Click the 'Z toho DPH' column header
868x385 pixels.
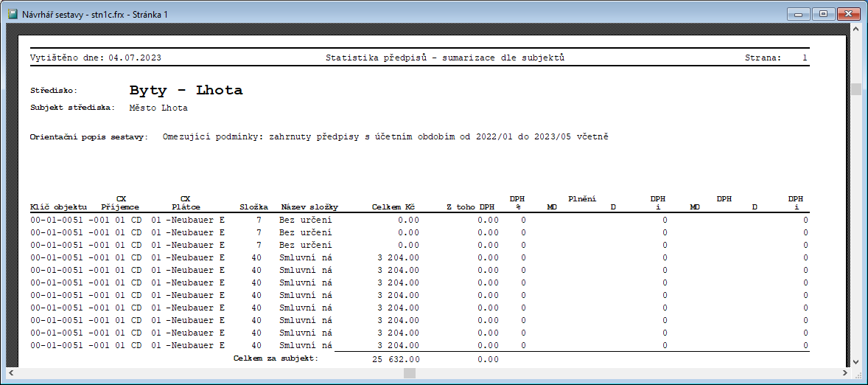470,207
